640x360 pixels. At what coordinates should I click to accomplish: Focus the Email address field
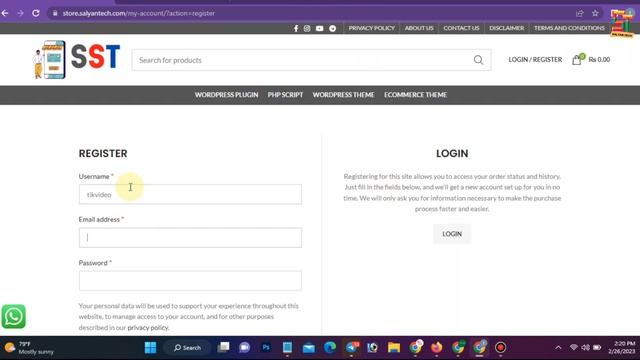click(190, 238)
